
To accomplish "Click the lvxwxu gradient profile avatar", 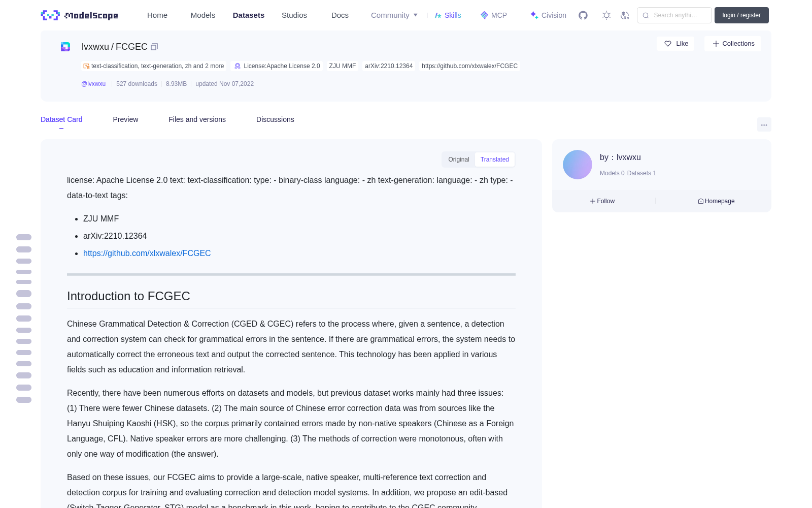I will click(x=578, y=165).
